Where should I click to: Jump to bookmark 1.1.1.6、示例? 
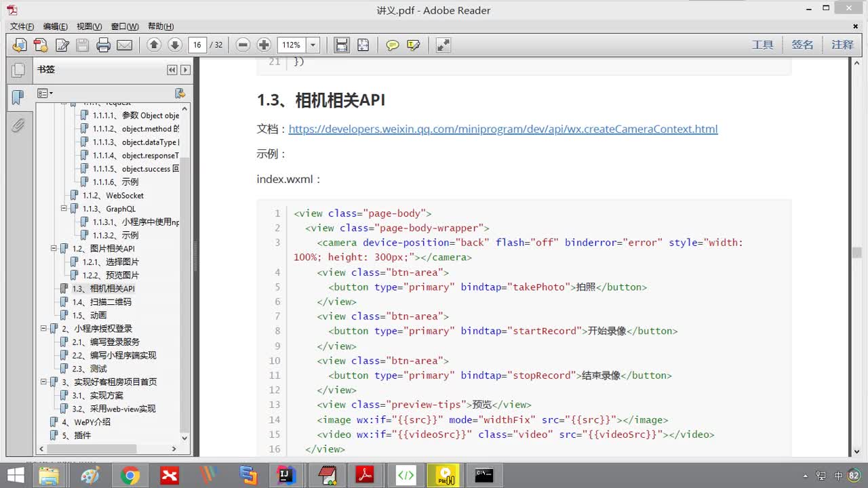point(116,182)
